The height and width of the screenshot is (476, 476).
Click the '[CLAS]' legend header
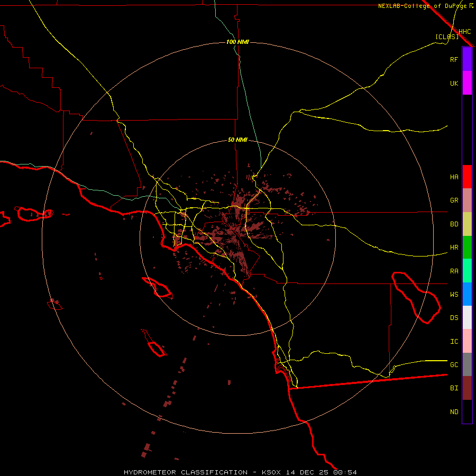click(447, 37)
